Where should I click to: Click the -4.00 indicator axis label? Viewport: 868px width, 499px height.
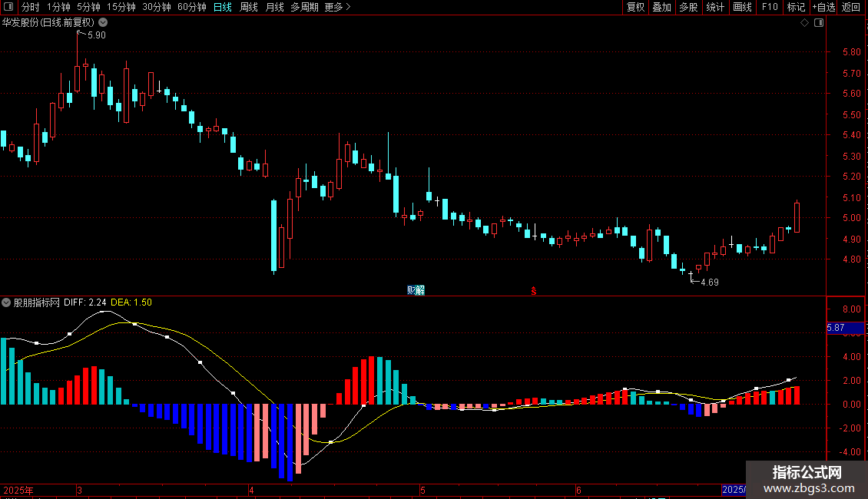[850, 452]
